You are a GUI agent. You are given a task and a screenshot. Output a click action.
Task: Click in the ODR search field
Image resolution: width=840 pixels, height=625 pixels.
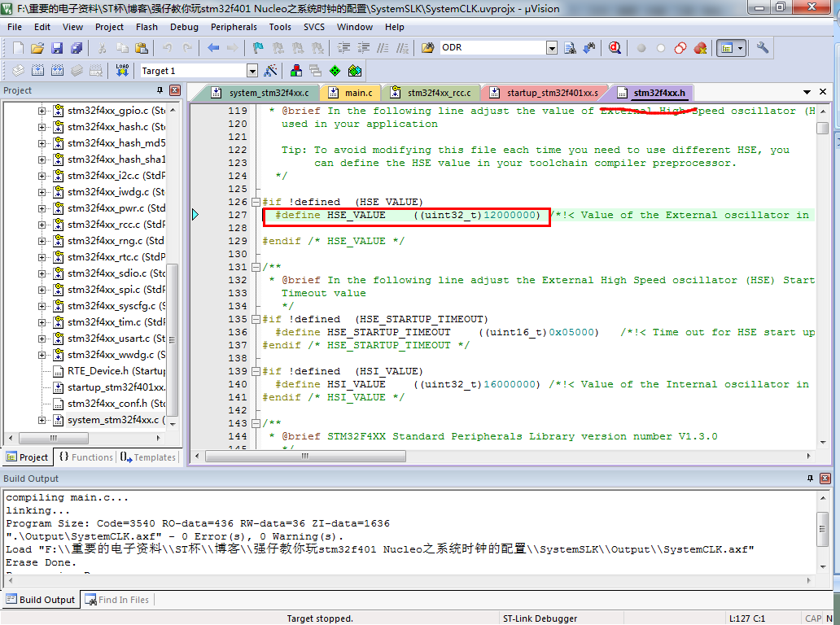coord(493,48)
